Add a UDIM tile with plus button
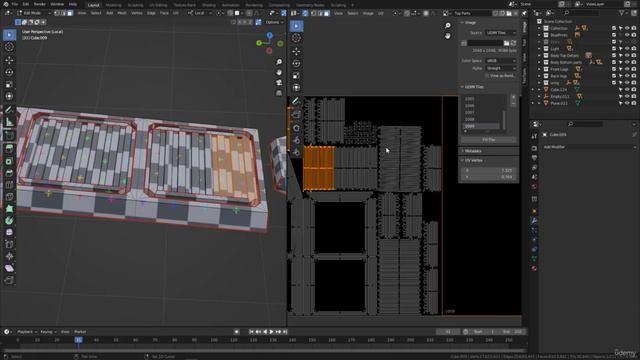 click(x=513, y=97)
